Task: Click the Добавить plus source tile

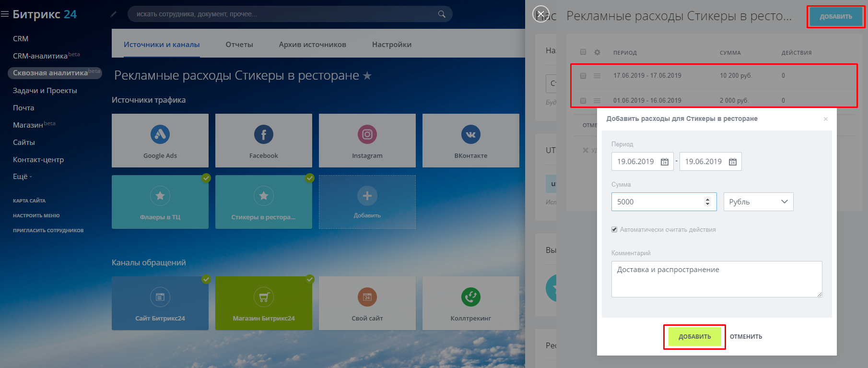Action: pyautogui.click(x=367, y=202)
